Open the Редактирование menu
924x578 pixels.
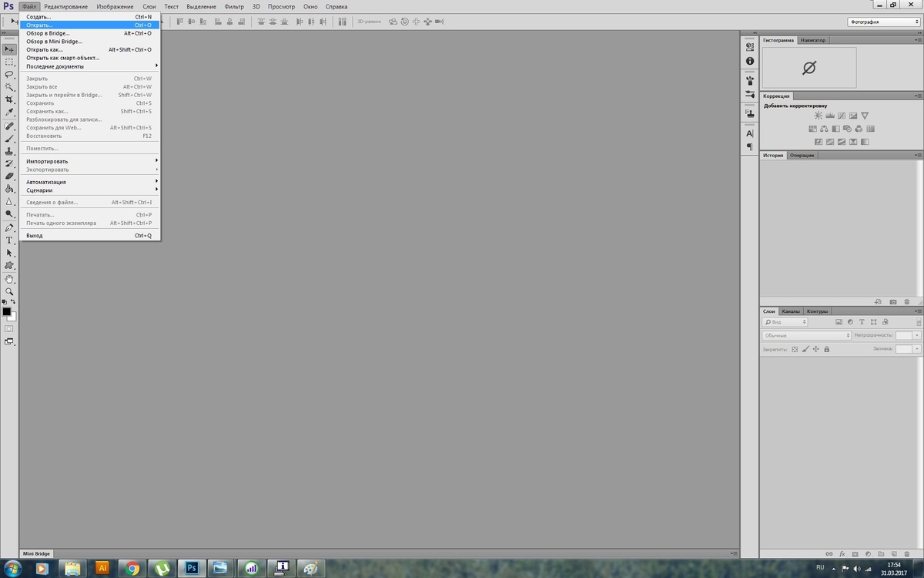pos(65,6)
